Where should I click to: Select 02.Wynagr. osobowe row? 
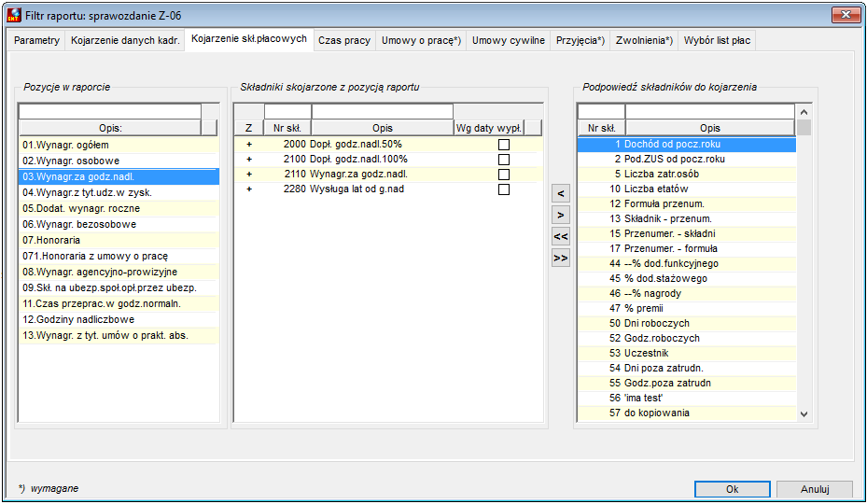click(119, 161)
